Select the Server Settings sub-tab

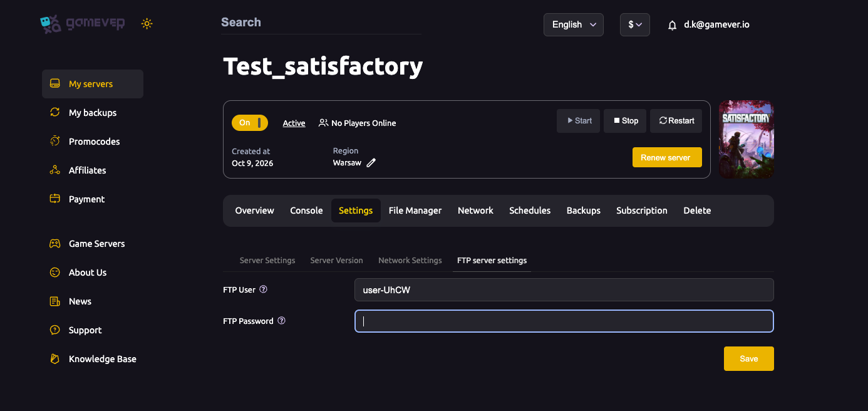[267, 261]
